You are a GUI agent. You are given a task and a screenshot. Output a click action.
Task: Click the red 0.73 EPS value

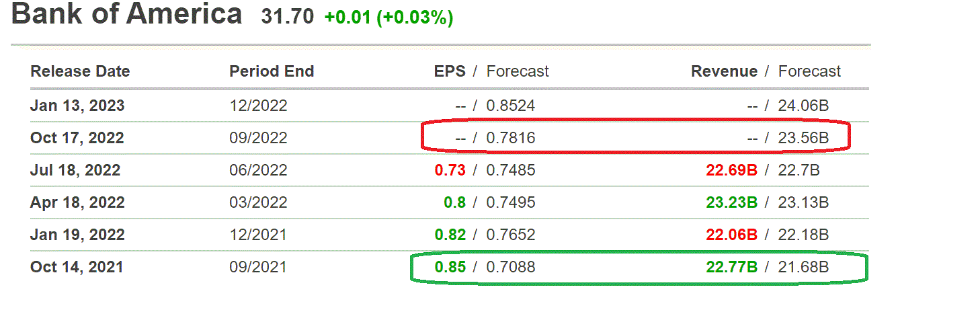[x=450, y=170]
